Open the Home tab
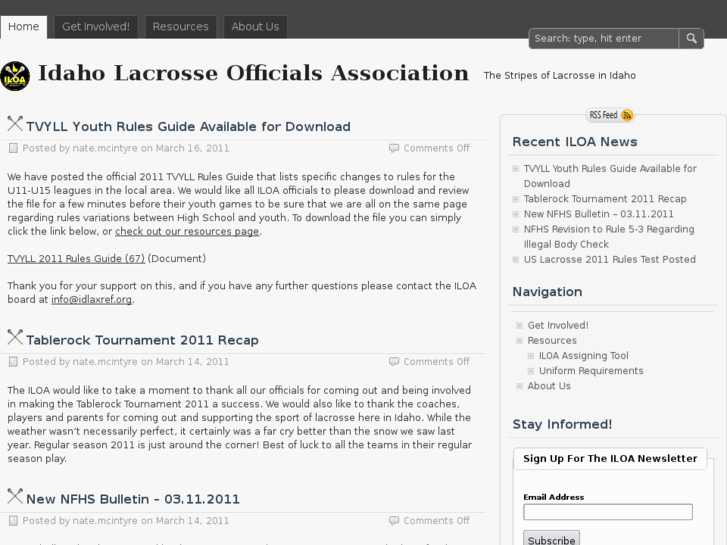Image resolution: width=727 pixels, height=545 pixels. (x=24, y=27)
